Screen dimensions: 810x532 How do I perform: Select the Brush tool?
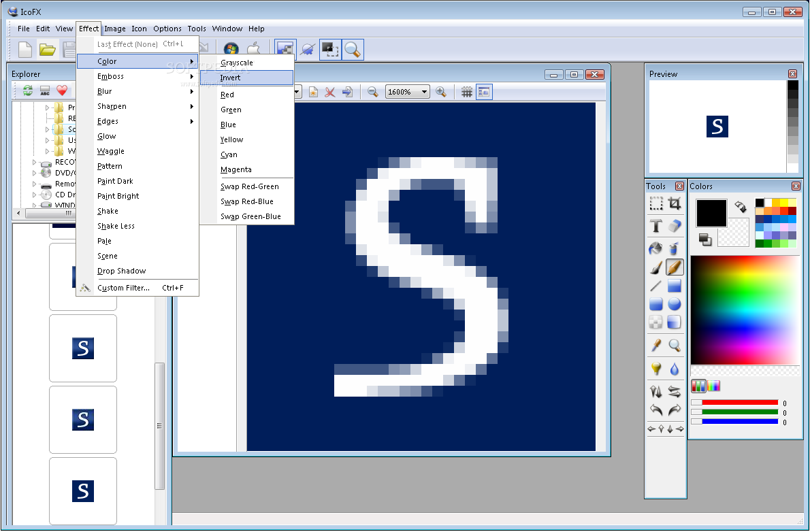tap(656, 267)
